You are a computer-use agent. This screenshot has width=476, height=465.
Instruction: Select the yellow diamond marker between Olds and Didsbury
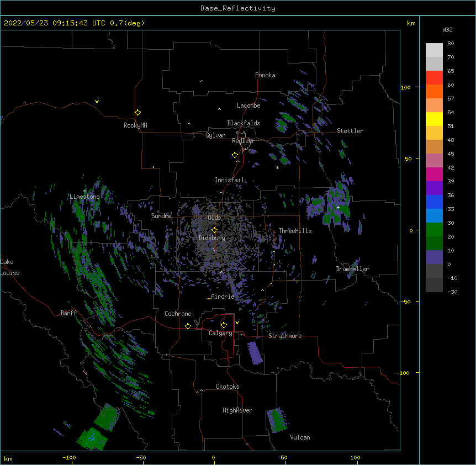[x=214, y=230]
